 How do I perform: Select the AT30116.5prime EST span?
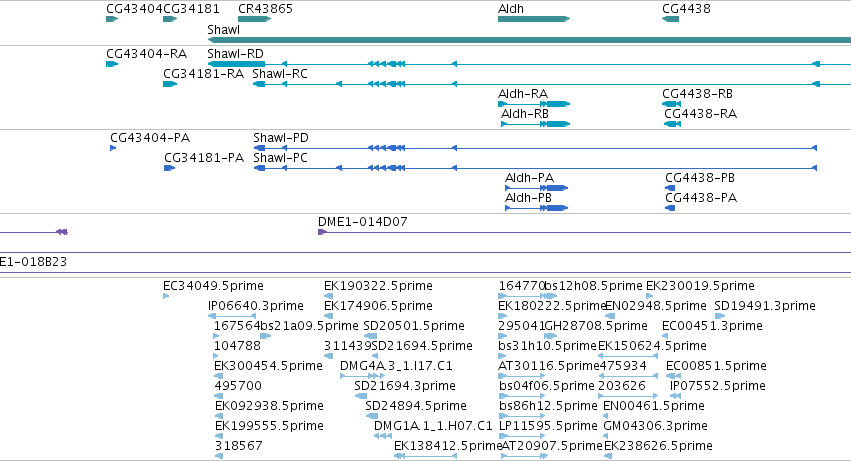click(x=521, y=376)
